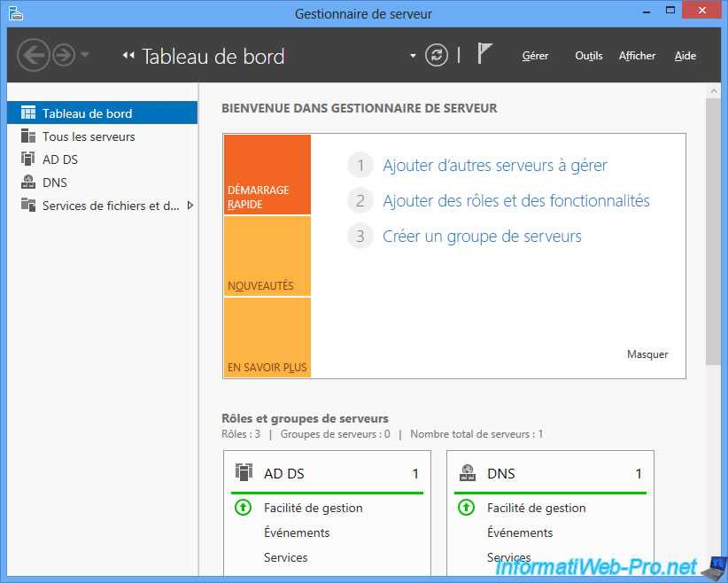Click the DNS sidebar icon
Image resolution: width=728 pixels, height=583 pixels.
(x=28, y=182)
